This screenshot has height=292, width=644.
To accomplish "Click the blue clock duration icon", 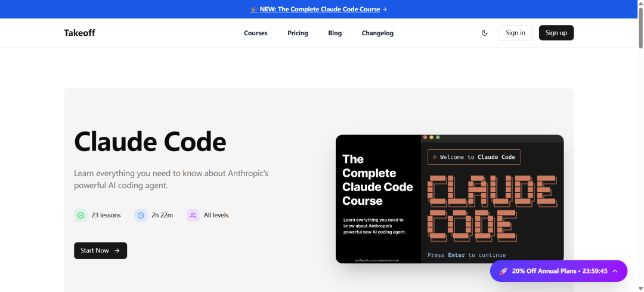I will coord(141,215).
